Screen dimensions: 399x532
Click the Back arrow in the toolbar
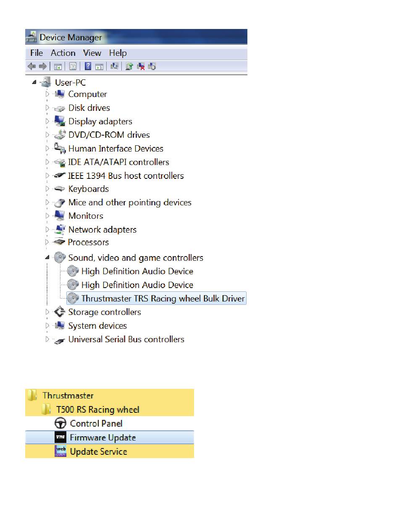(31, 66)
